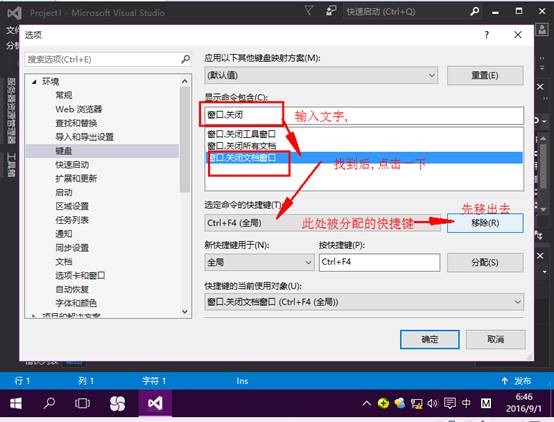Select 同步设置 in the options tree

pos(72,248)
